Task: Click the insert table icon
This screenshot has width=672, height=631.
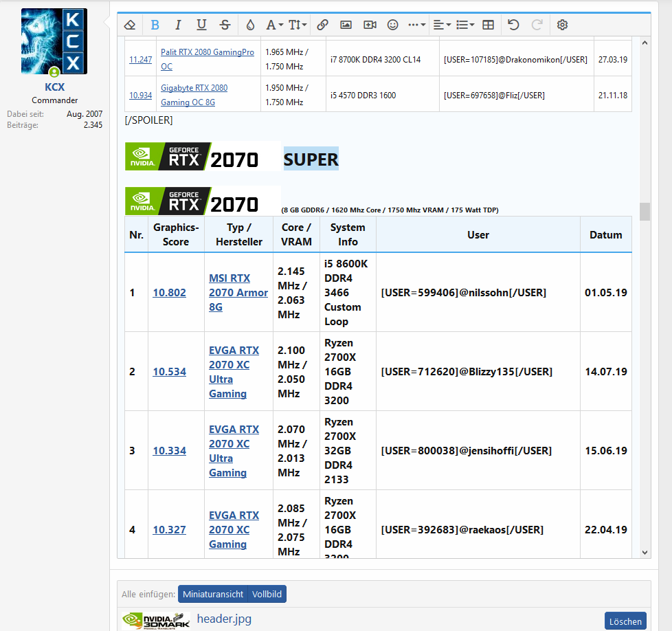Action: click(488, 25)
